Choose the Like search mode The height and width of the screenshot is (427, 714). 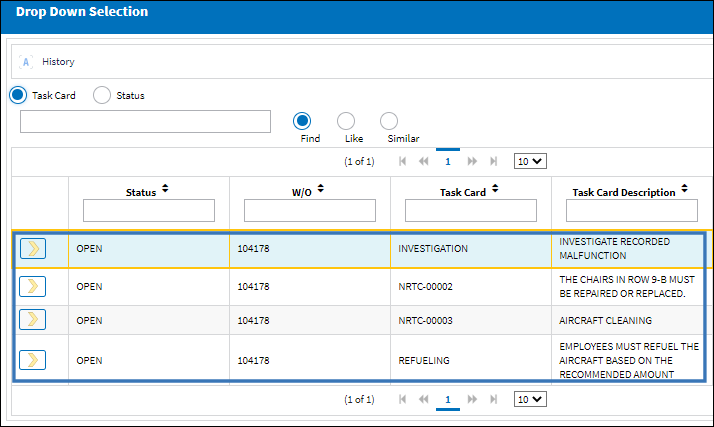(346, 121)
